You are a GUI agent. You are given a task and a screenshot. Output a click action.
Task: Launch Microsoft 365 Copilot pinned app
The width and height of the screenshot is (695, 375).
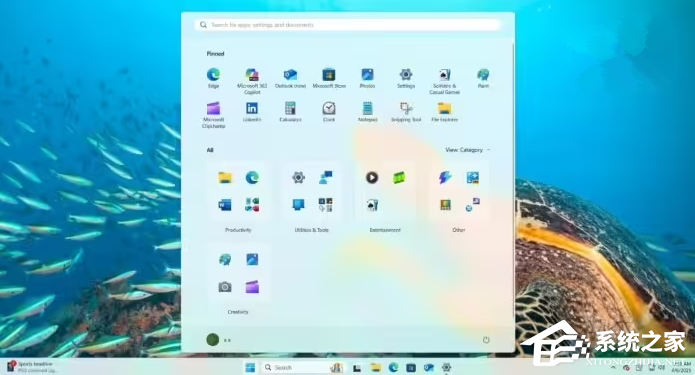pyautogui.click(x=252, y=81)
